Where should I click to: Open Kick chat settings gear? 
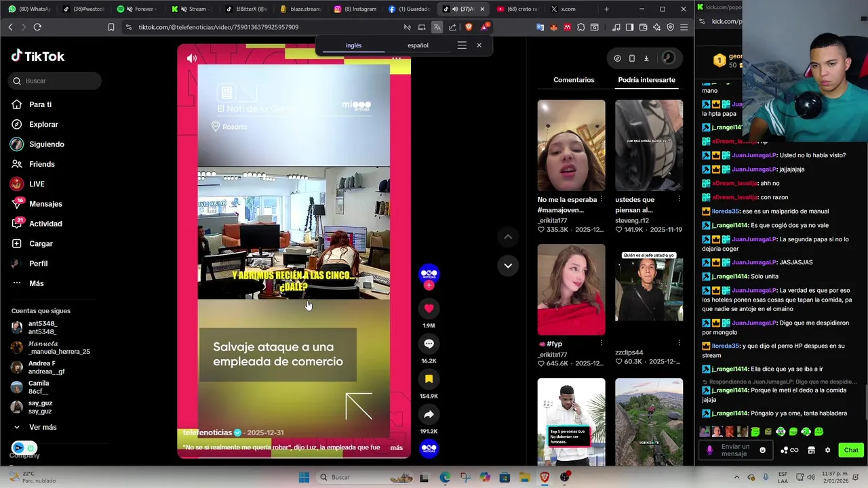(827, 450)
